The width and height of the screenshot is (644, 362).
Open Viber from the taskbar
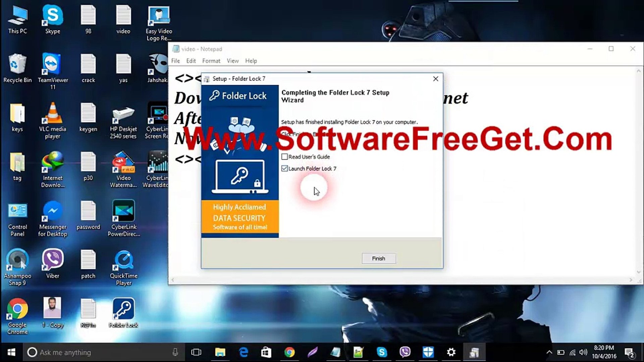coord(405,352)
